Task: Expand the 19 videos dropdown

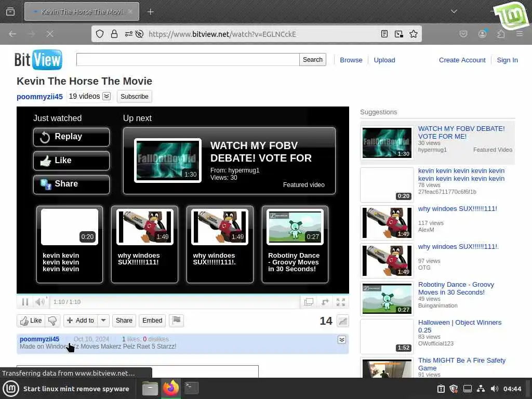Action: 89,96
